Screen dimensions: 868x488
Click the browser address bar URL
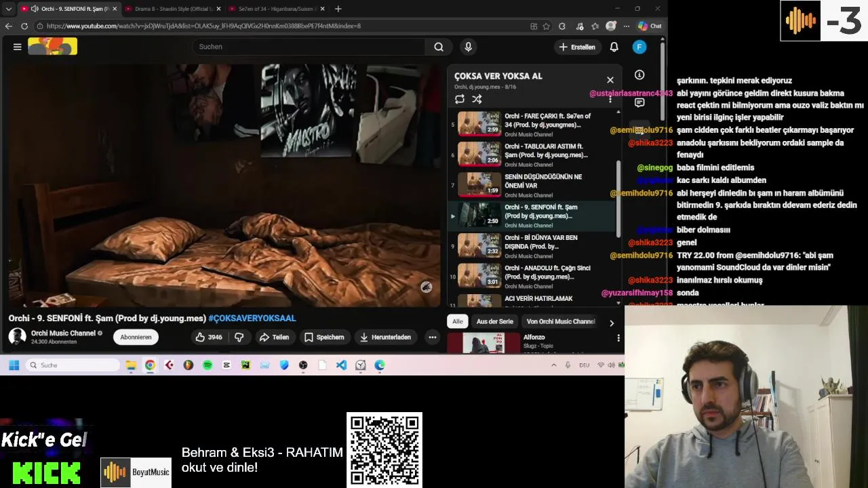tap(203, 26)
